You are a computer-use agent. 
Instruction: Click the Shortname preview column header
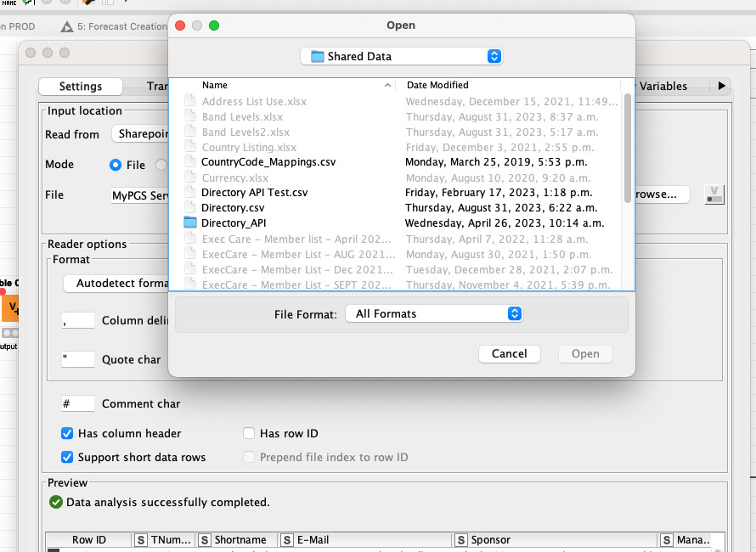click(238, 540)
